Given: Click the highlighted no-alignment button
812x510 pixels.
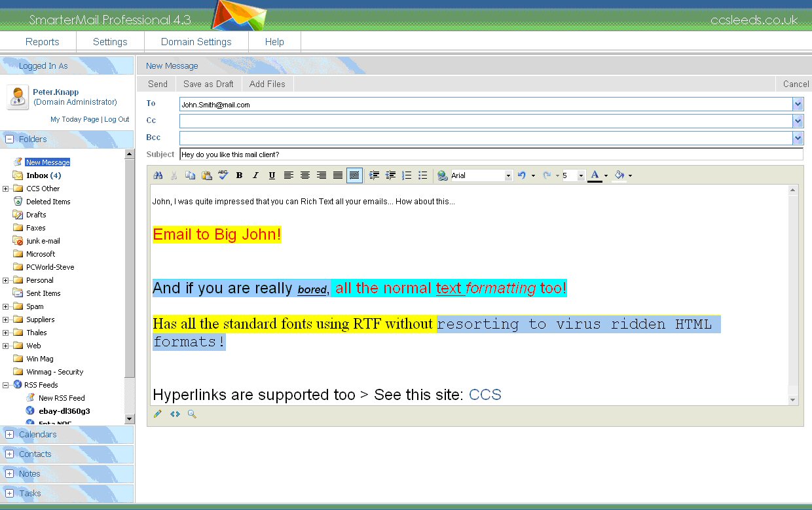Looking at the screenshot, I should coord(354,175).
